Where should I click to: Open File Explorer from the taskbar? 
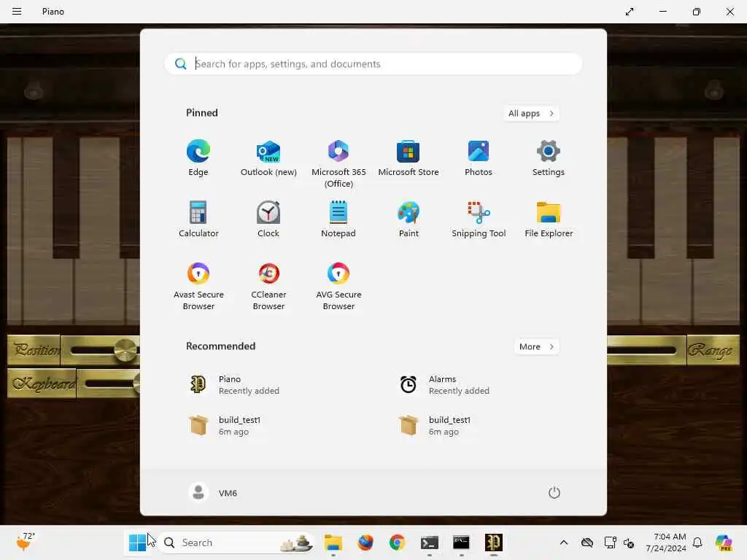point(333,542)
